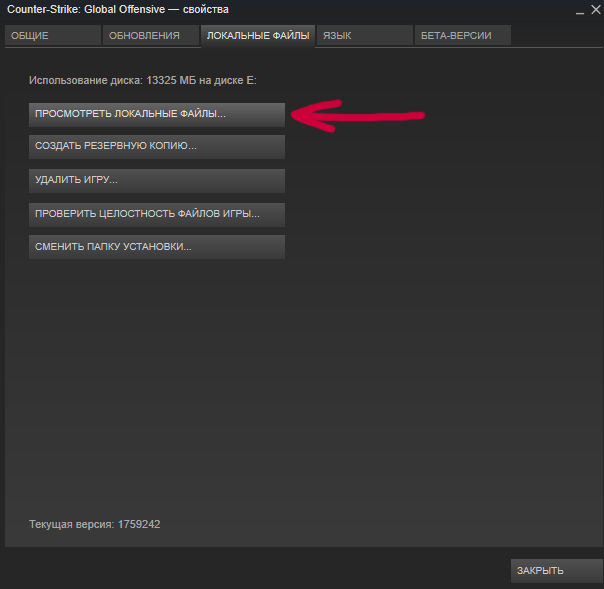The height and width of the screenshot is (589, 604).
Task: Switch to the ОБЩИЕ tab
Action: (x=53, y=35)
